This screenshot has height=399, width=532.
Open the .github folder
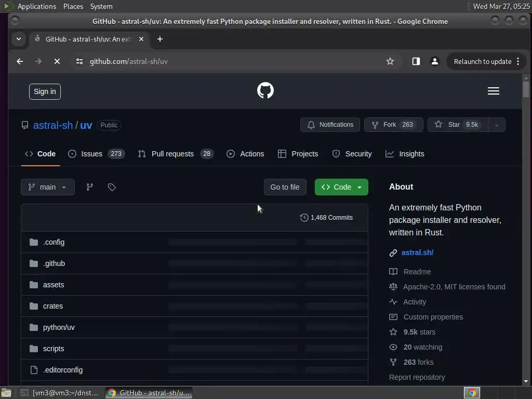pos(54,263)
